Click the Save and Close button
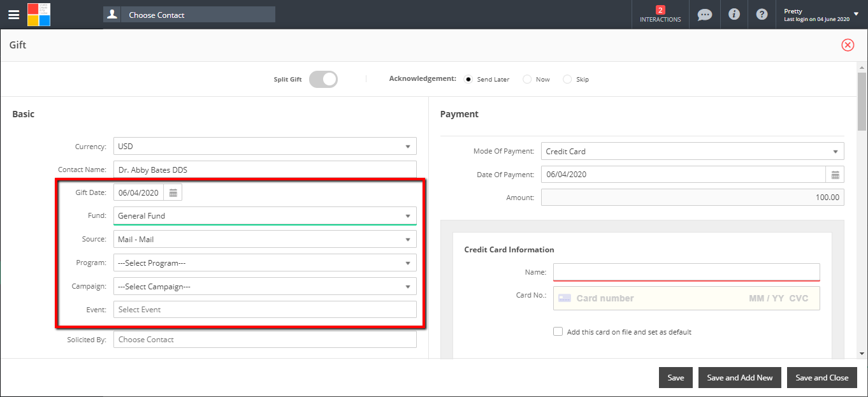 tap(821, 378)
